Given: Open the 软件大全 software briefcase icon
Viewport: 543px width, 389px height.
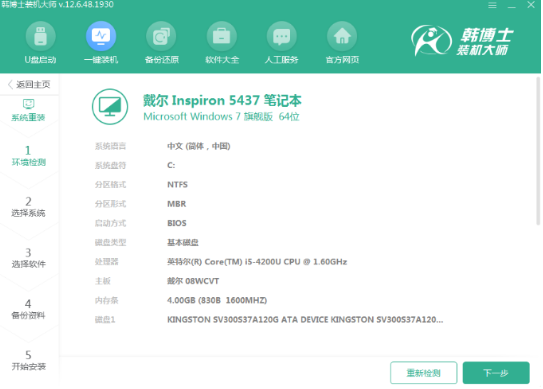Looking at the screenshot, I should click(222, 36).
